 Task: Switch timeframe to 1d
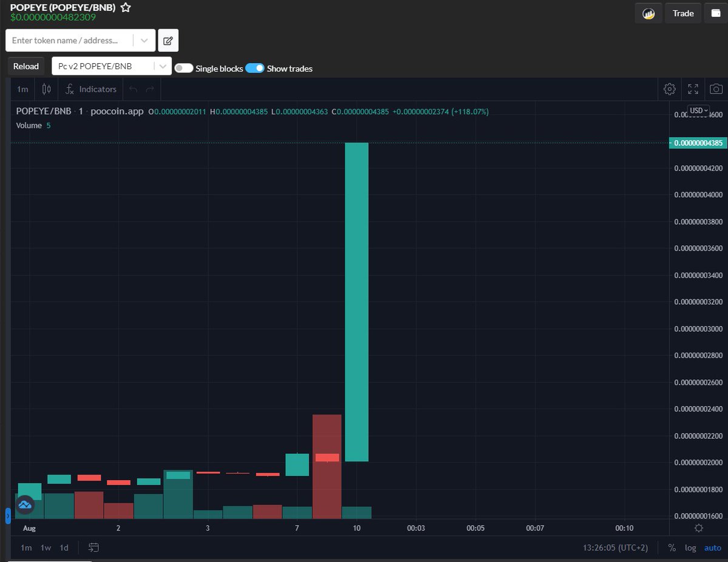64,547
